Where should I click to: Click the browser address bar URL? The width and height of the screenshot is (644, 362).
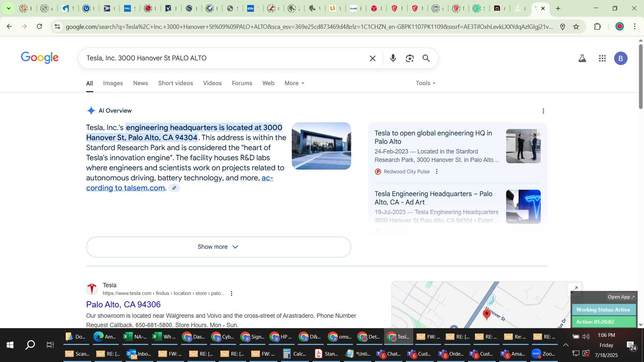[309, 27]
